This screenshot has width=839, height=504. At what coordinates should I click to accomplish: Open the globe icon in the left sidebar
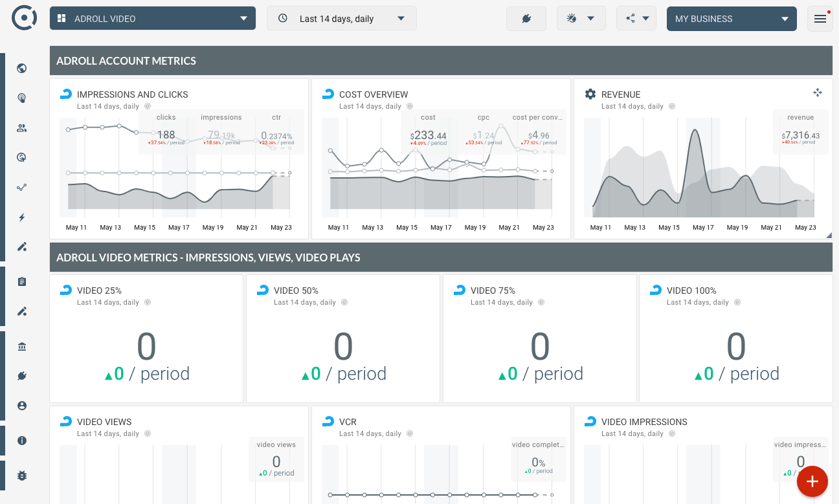[22, 68]
